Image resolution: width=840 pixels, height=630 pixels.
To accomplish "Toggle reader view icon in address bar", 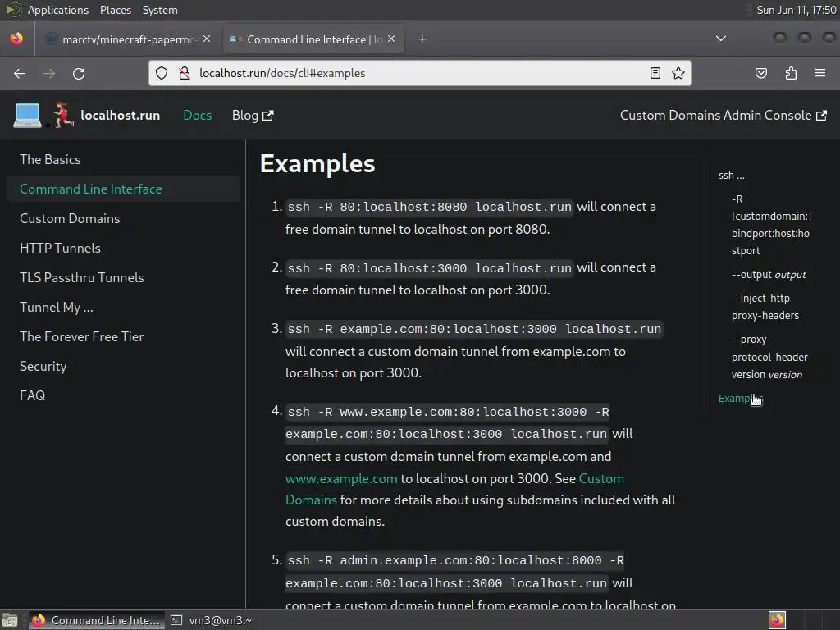I will (655, 73).
